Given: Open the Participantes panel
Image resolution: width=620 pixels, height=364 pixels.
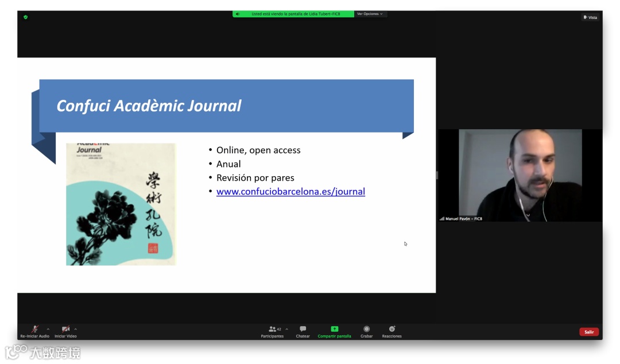Looking at the screenshot, I should pos(273,331).
